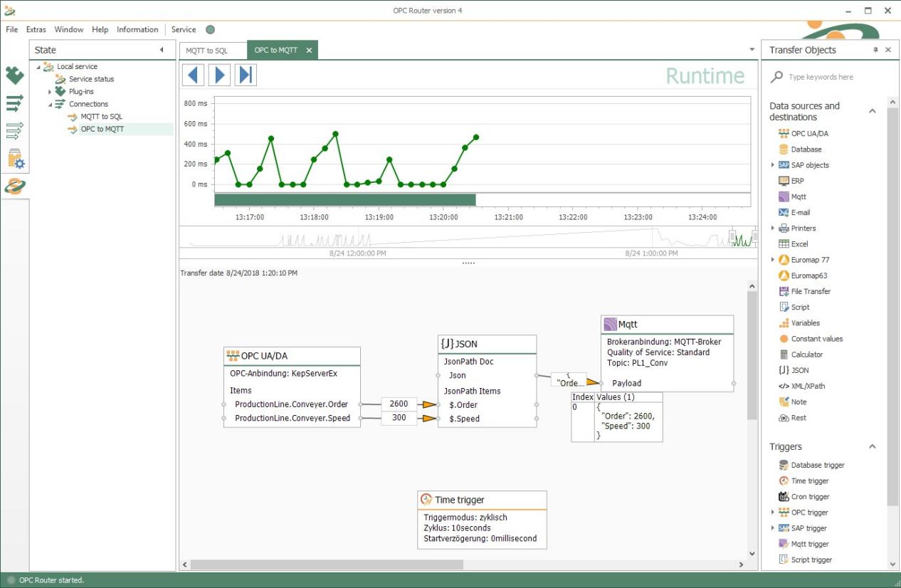Viewport: 901px width, 588px height.
Task: Collapse the Triggers section
Action: [873, 446]
